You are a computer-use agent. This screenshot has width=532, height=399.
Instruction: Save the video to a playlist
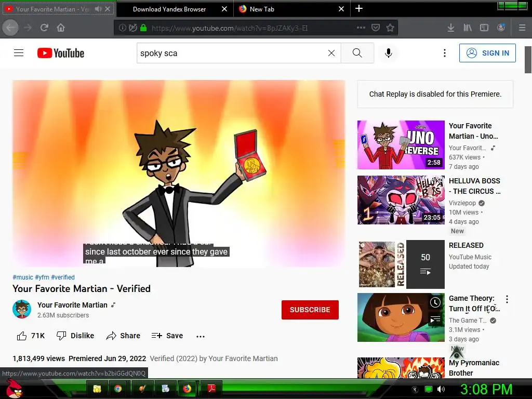coord(167,336)
